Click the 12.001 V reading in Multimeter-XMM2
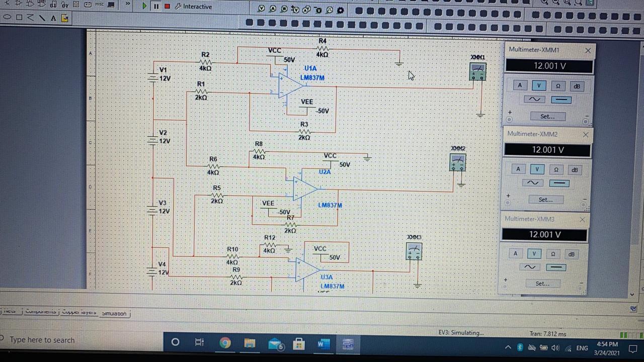 click(547, 150)
